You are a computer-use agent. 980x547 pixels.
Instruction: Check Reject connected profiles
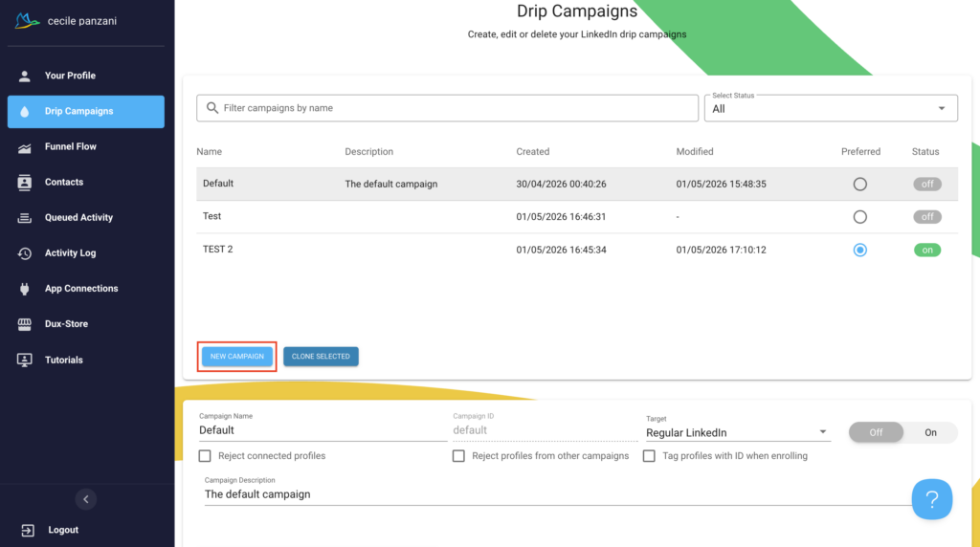tap(205, 456)
